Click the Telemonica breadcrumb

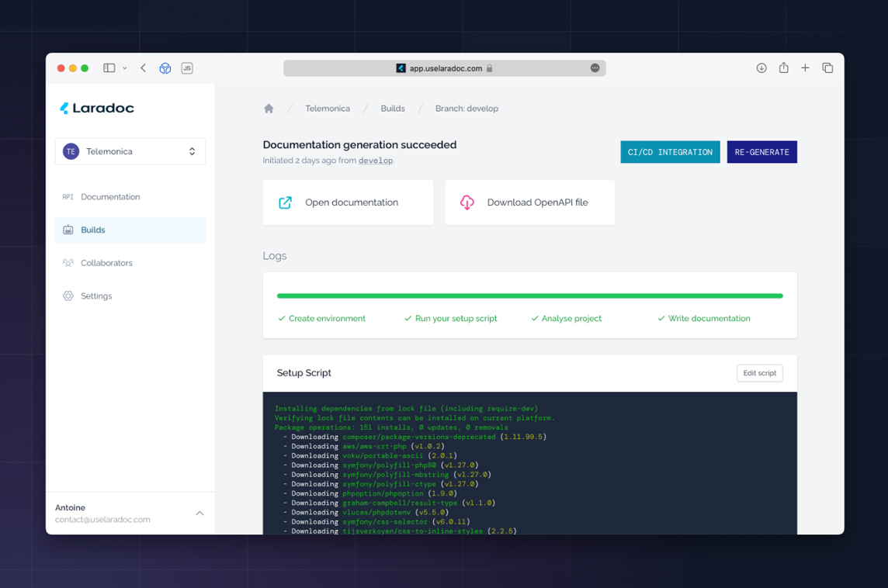tap(328, 108)
